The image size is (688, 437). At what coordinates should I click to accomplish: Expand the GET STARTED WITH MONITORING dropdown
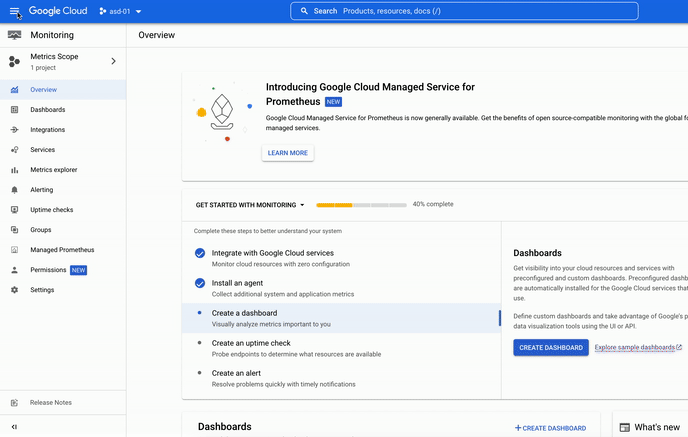[x=250, y=205]
